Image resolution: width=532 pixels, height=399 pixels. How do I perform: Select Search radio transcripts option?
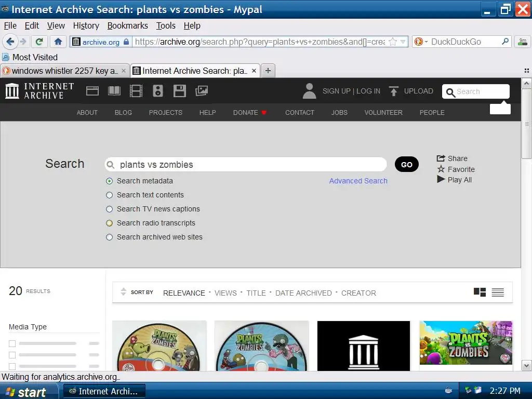tap(109, 223)
